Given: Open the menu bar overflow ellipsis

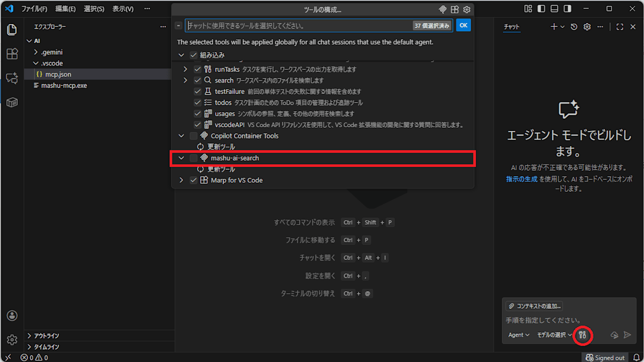Looking at the screenshot, I should point(147,9).
